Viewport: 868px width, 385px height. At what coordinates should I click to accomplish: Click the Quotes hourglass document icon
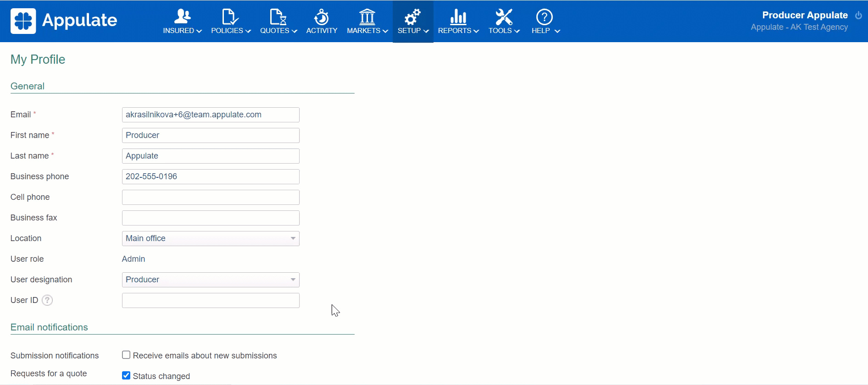point(278,16)
